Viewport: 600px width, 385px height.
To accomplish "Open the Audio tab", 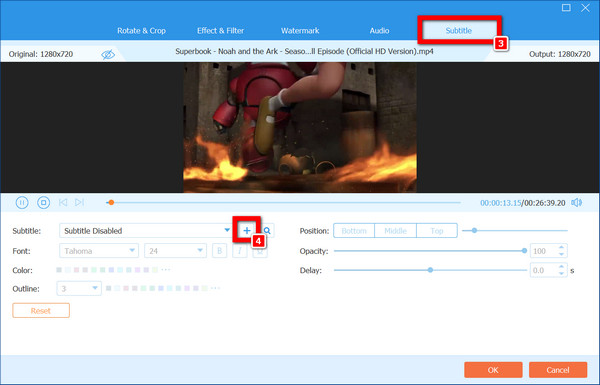I will click(x=379, y=31).
